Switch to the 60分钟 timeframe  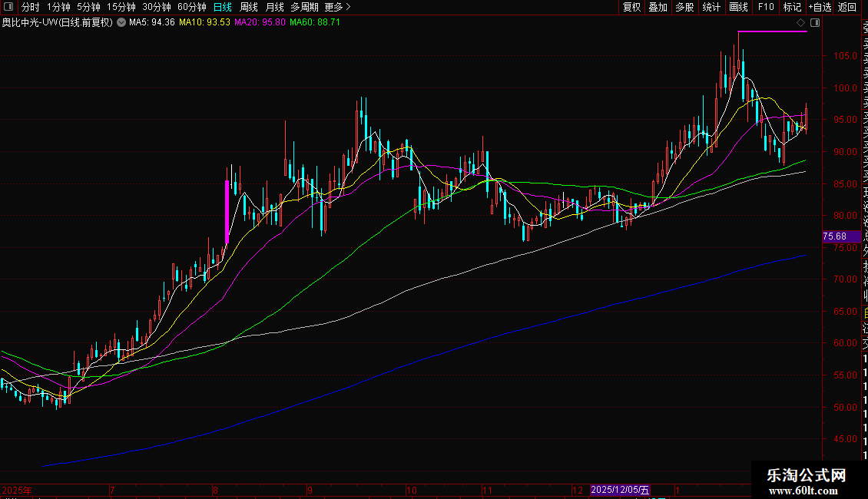coord(191,8)
